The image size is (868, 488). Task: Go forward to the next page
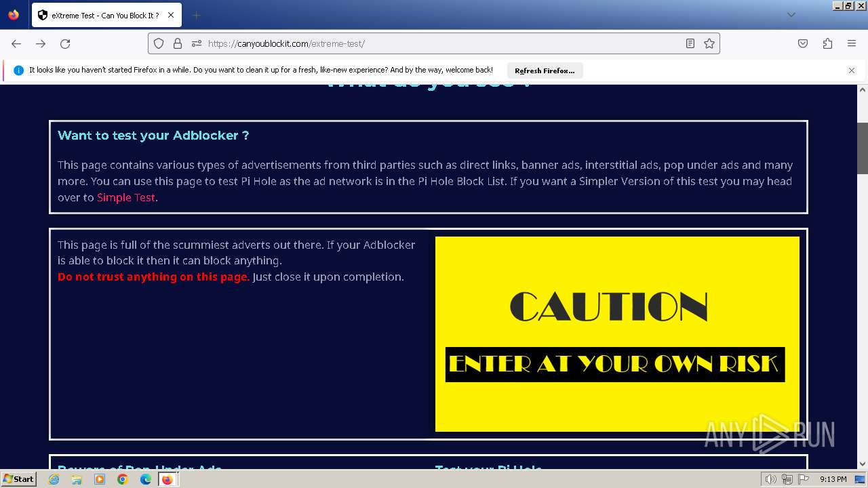(x=41, y=43)
